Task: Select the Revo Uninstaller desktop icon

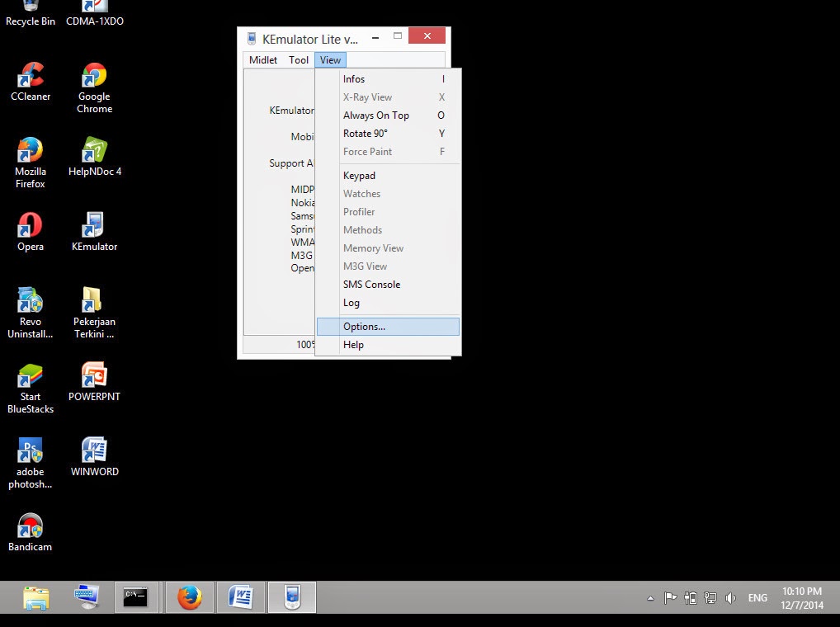Action: click(x=31, y=313)
